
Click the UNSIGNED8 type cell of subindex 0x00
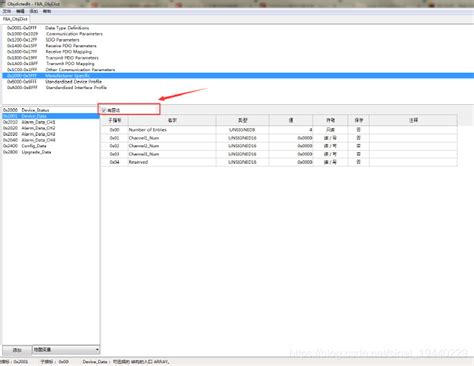242,130
